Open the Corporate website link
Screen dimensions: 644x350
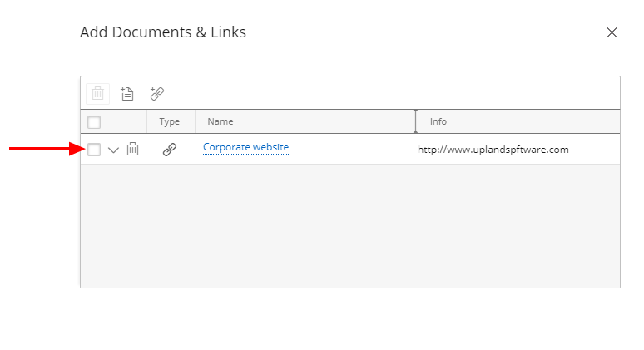click(x=245, y=147)
